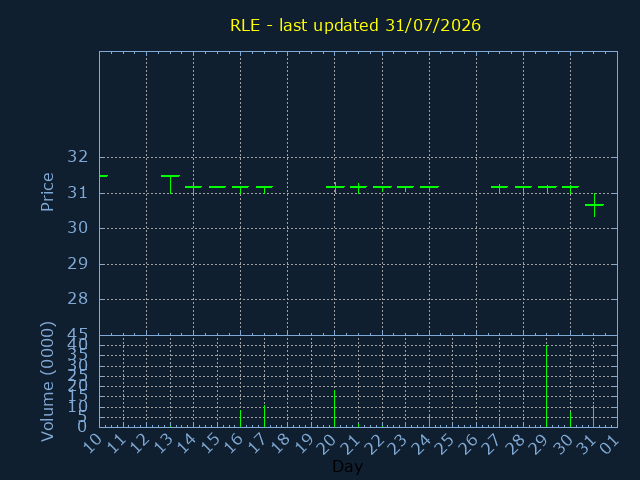
Task: Click the day 17 volume bar
Action: click(264, 416)
